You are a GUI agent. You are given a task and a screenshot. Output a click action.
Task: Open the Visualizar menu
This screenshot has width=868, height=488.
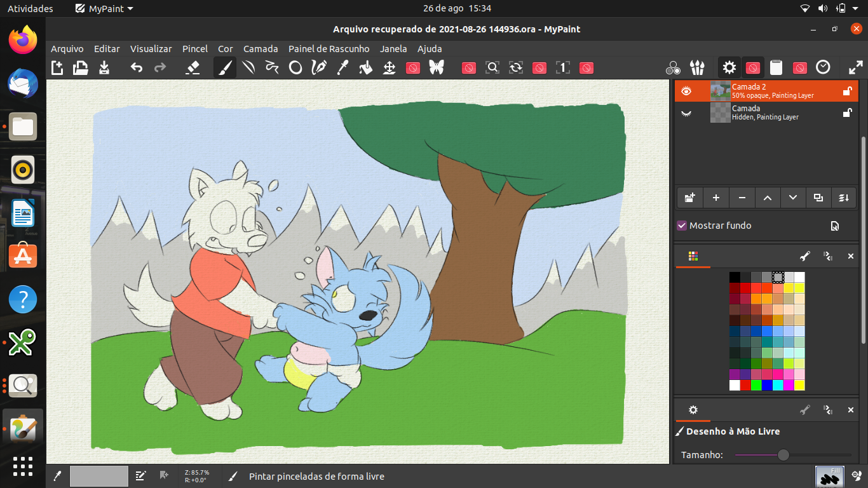[x=151, y=49]
